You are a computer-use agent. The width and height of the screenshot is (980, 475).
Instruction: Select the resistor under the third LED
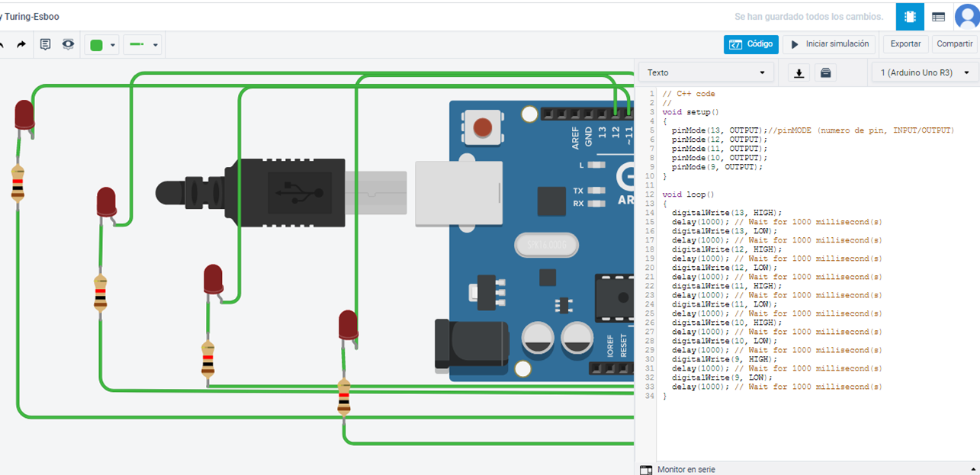tap(207, 359)
